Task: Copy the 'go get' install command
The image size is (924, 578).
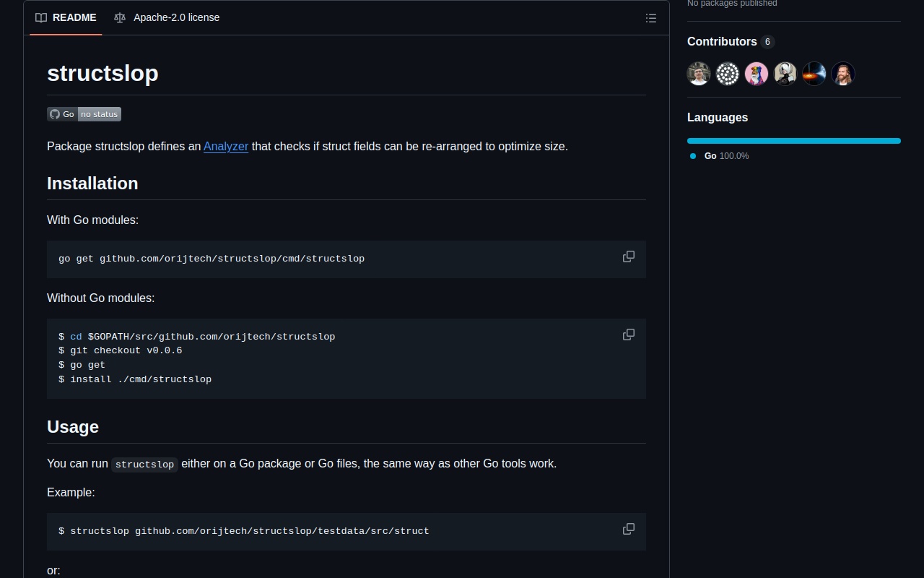Action: pyautogui.click(x=628, y=256)
